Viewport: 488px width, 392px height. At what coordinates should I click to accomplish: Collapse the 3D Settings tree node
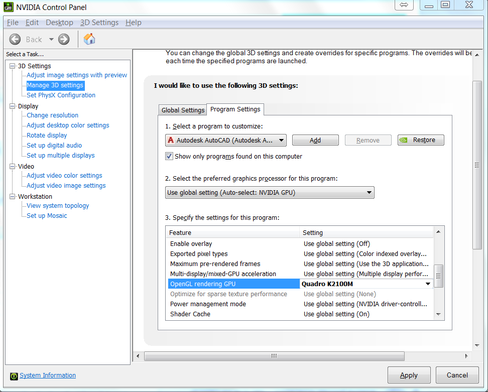[x=12, y=66]
